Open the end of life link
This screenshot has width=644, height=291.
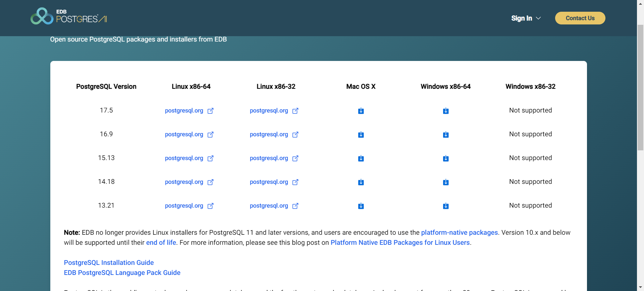161,242
